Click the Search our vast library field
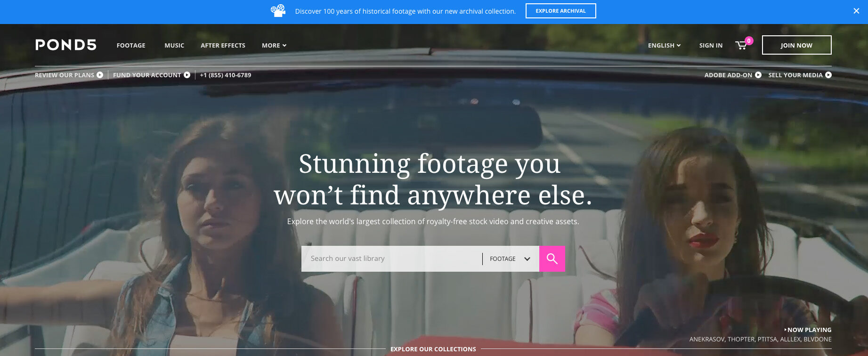Image resolution: width=868 pixels, height=356 pixels. tap(391, 259)
